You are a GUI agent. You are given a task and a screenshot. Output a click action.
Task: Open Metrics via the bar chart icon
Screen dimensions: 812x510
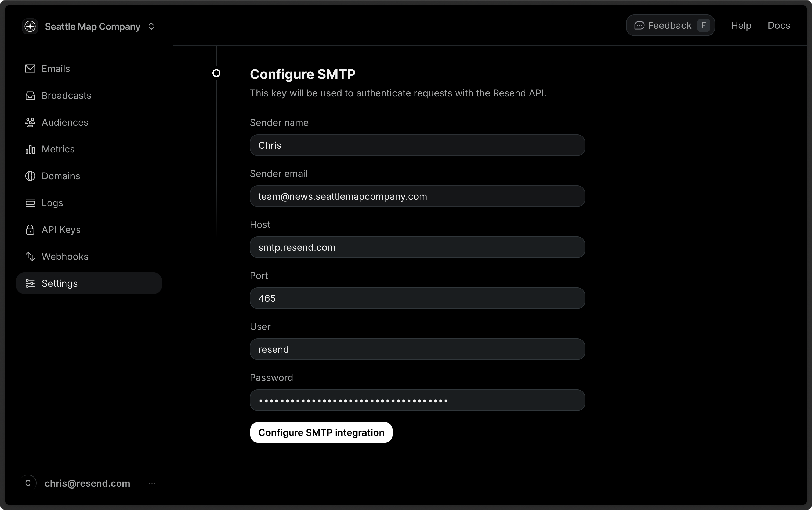click(30, 149)
